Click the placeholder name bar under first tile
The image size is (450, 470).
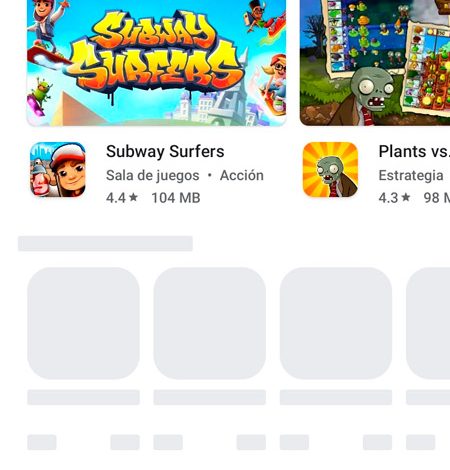(x=83, y=397)
